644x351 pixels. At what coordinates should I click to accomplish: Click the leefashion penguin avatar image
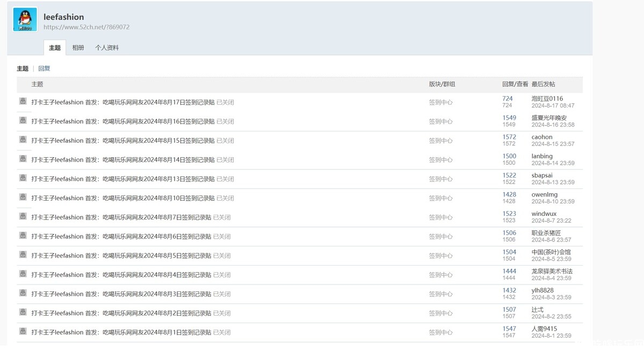point(25,19)
